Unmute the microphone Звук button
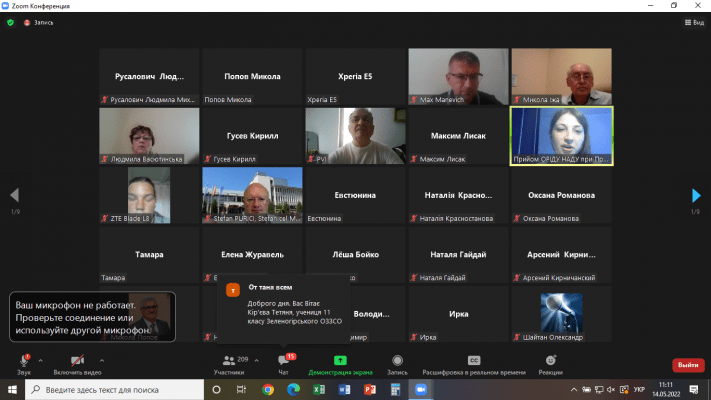Image resolution: width=711 pixels, height=400 pixels. (x=24, y=365)
